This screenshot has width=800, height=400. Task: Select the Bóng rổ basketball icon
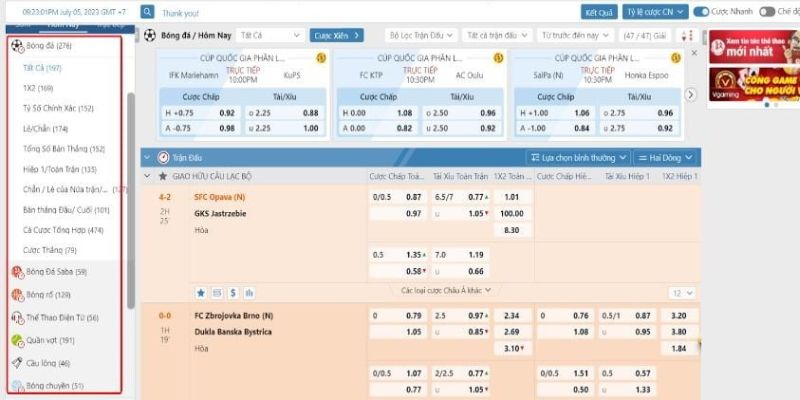[17, 295]
